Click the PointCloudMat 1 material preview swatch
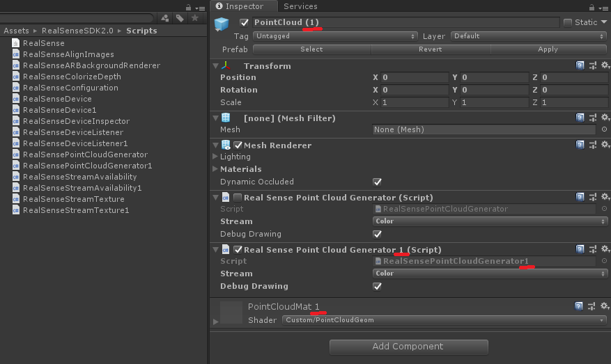The height and width of the screenshot is (364, 611). pyautogui.click(x=231, y=312)
